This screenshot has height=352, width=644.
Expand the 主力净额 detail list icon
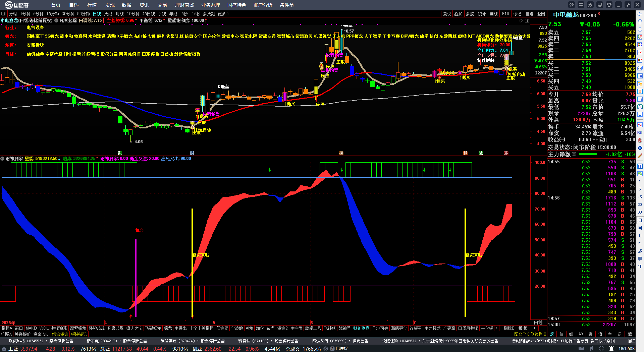coord(574,154)
